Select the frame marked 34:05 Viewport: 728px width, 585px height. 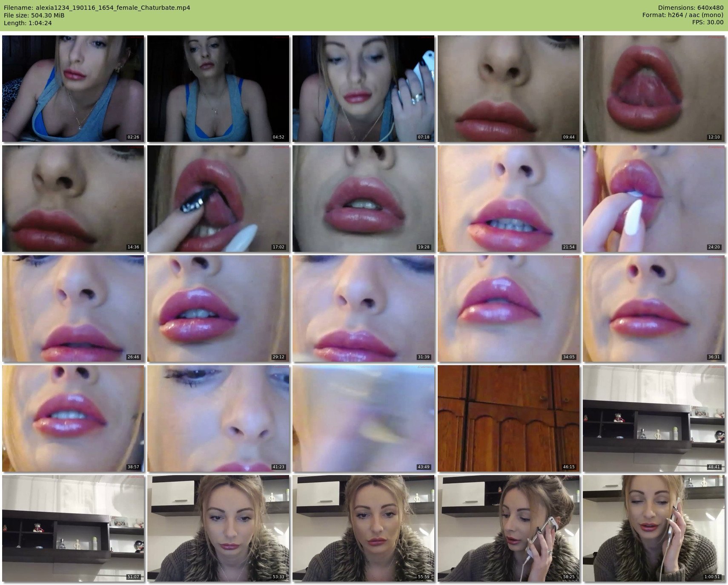pyautogui.click(x=509, y=308)
